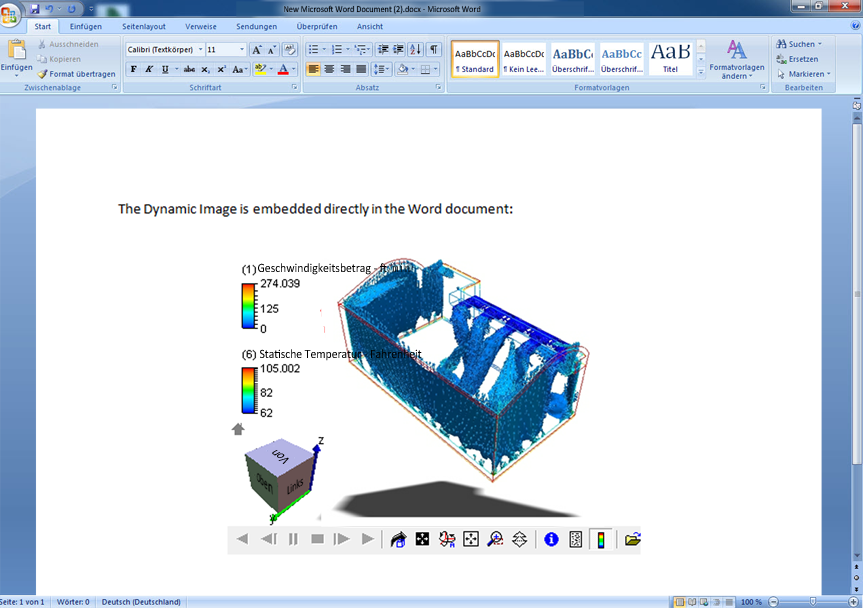Click Deutsch (Deutschland) language status

(141, 602)
